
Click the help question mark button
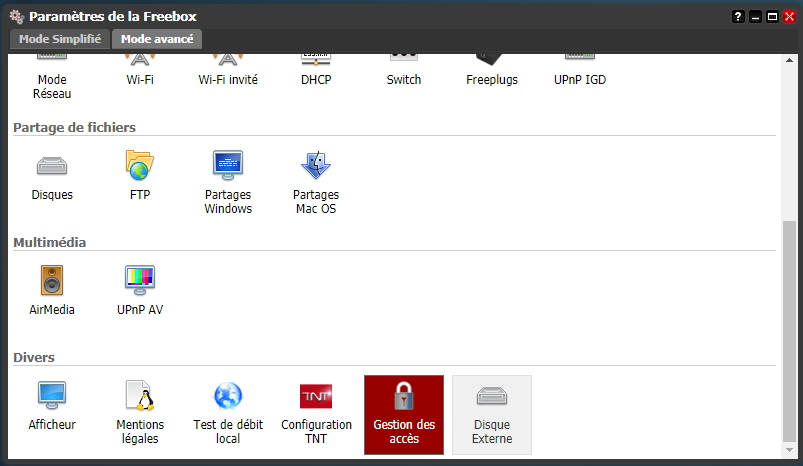click(738, 17)
